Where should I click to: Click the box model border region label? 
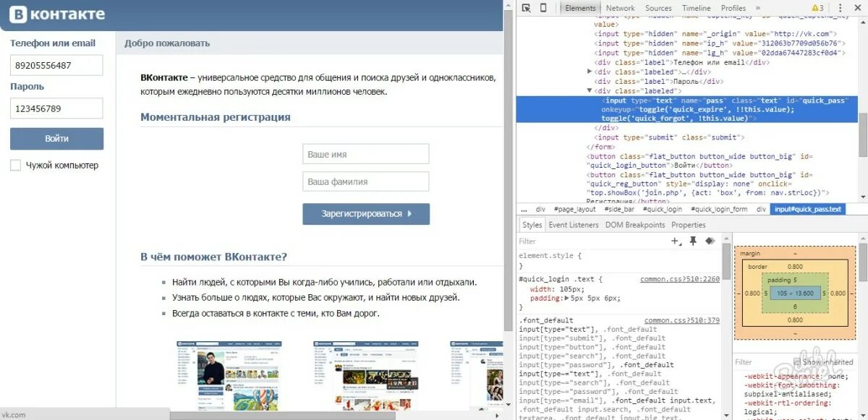click(x=759, y=266)
